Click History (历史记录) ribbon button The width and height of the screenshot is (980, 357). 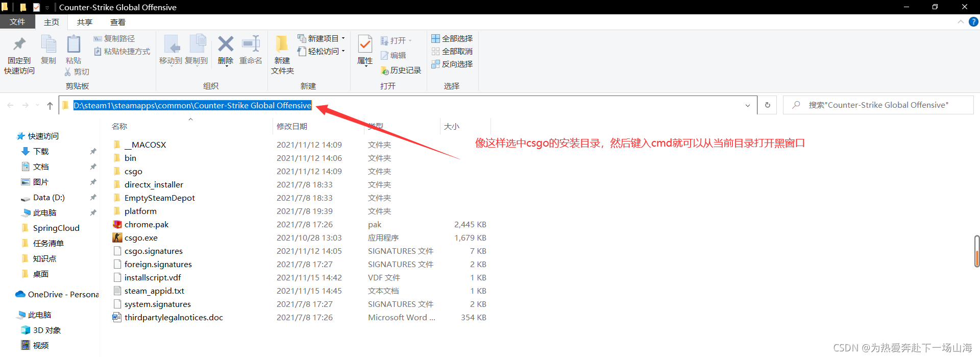pyautogui.click(x=401, y=70)
